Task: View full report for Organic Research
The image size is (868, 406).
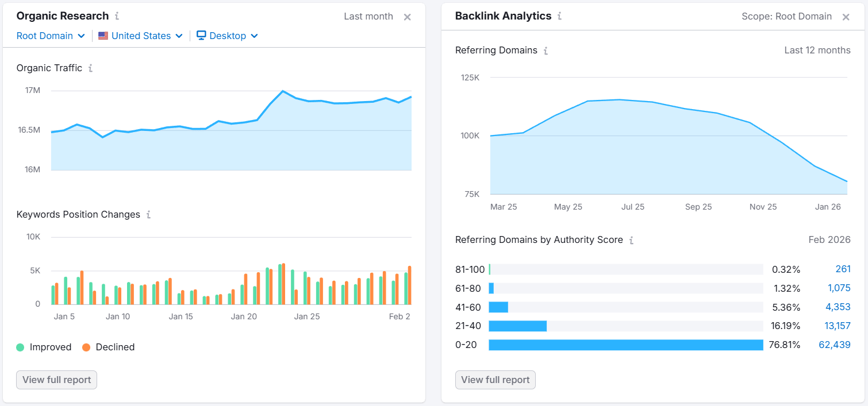Action: [56, 380]
